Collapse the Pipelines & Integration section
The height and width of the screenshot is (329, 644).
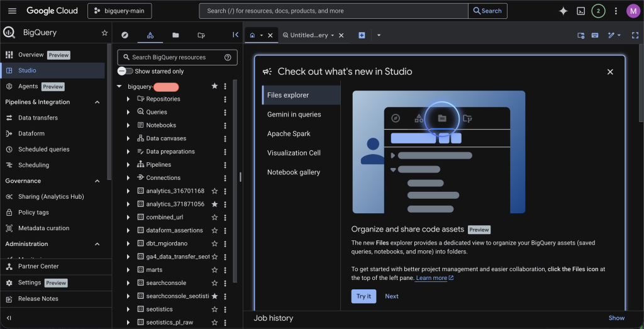coord(97,102)
